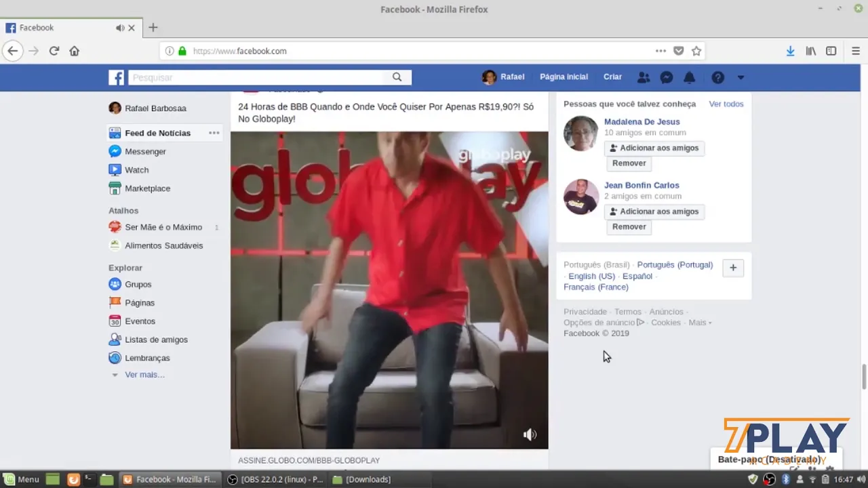Open the Criar menu item

(612, 77)
